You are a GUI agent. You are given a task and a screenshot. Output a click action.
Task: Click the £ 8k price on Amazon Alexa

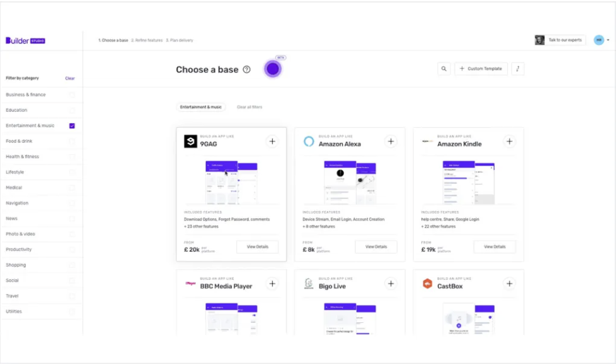pyautogui.click(x=309, y=250)
